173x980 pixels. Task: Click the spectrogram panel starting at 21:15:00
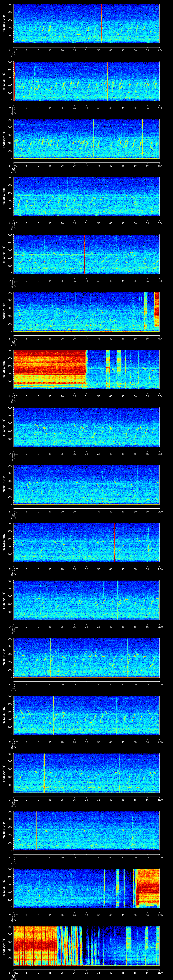tap(86, 831)
